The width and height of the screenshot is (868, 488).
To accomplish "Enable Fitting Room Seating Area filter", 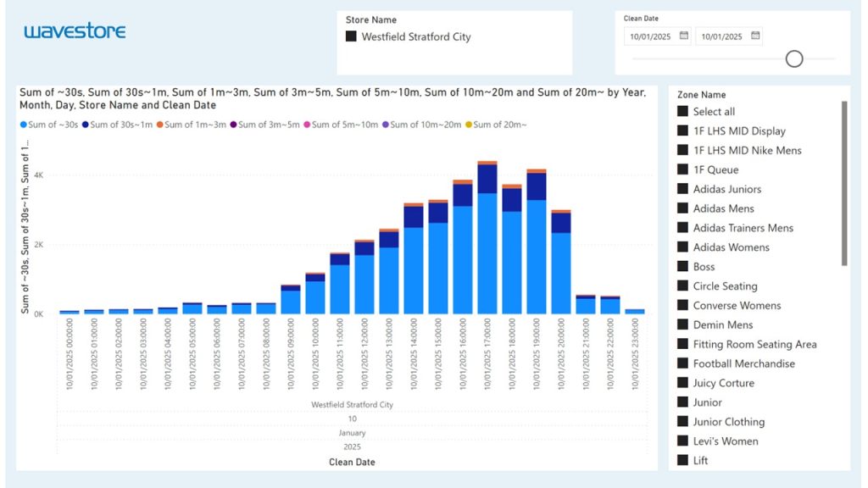I will pos(682,344).
